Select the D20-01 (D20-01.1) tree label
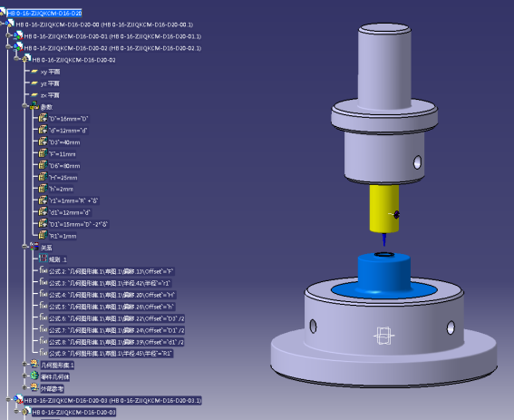The image size is (514, 420). [112, 36]
